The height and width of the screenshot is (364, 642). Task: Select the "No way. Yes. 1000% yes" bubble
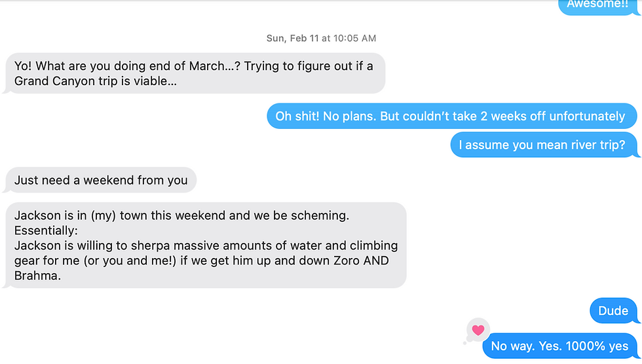pyautogui.click(x=559, y=346)
